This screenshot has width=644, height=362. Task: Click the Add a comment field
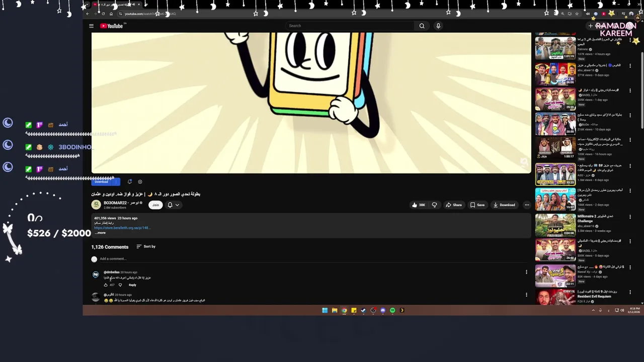pyautogui.click(x=312, y=258)
